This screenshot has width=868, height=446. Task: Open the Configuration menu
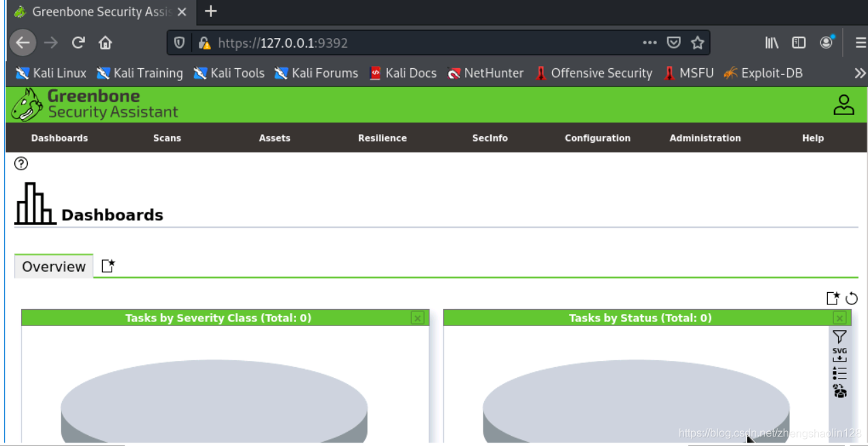coord(598,138)
